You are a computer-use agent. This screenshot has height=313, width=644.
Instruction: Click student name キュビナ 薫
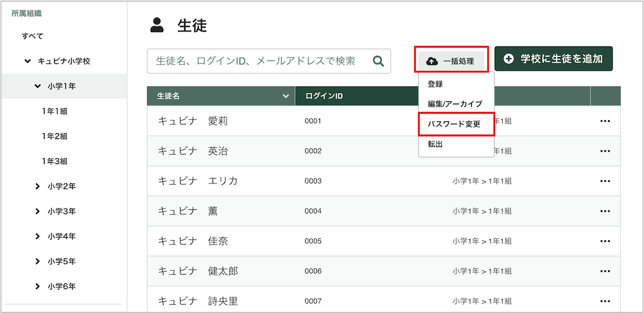187,211
